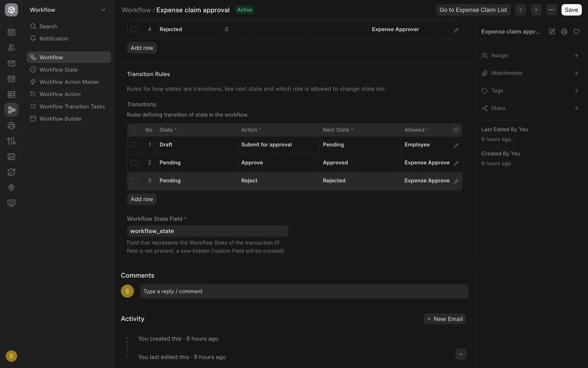Open Transitions table settings gear

coord(456,130)
